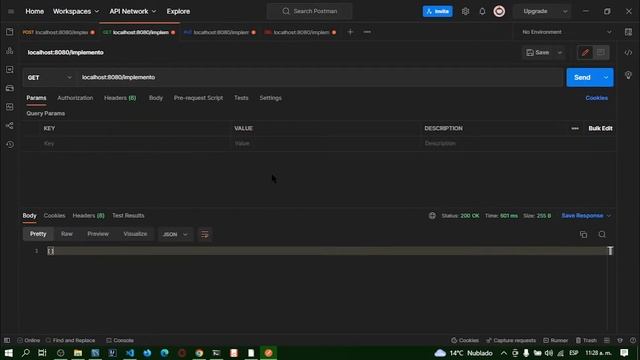Search within the response body
The image size is (640, 360).
pyautogui.click(x=602, y=234)
